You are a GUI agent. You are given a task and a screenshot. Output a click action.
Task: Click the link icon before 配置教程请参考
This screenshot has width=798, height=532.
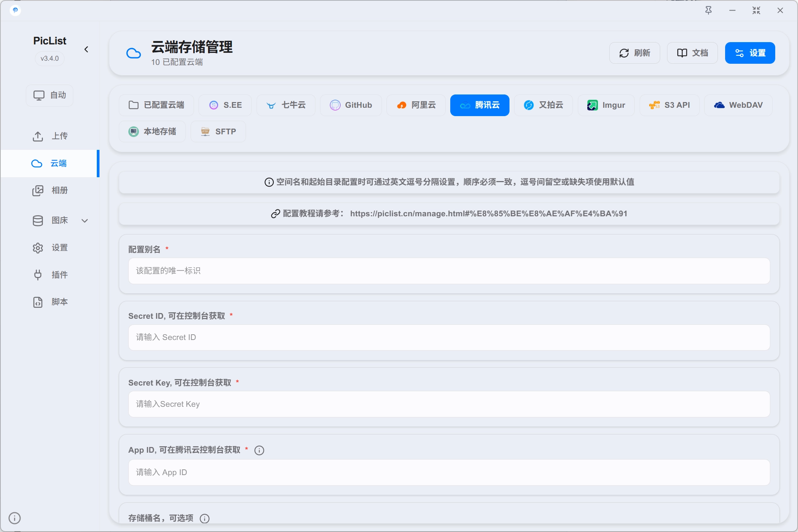tap(276, 214)
